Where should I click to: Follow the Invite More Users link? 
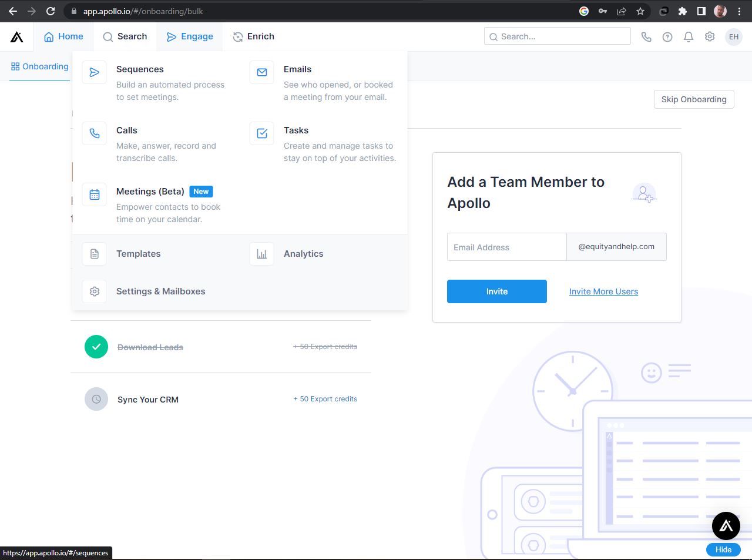tap(603, 291)
